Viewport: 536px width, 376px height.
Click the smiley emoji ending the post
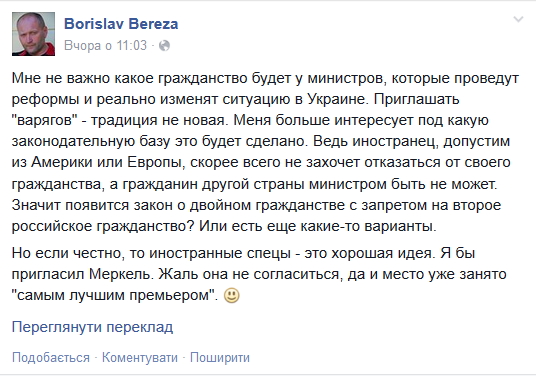[231, 295]
